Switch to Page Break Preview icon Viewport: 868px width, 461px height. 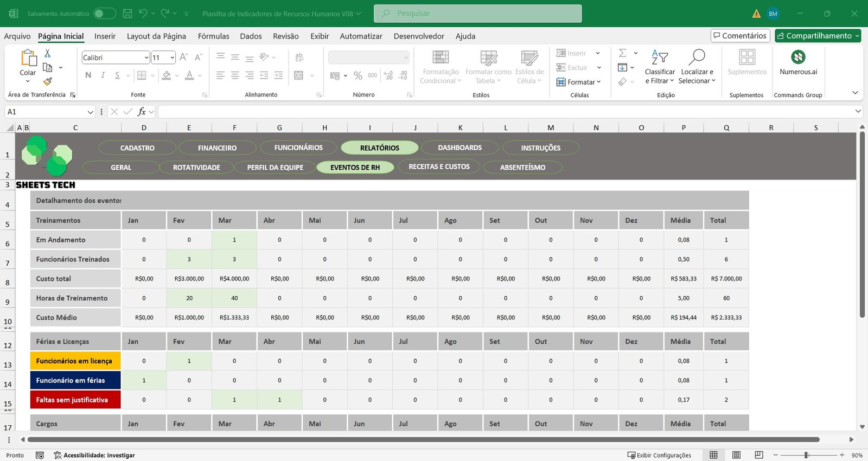click(759, 455)
